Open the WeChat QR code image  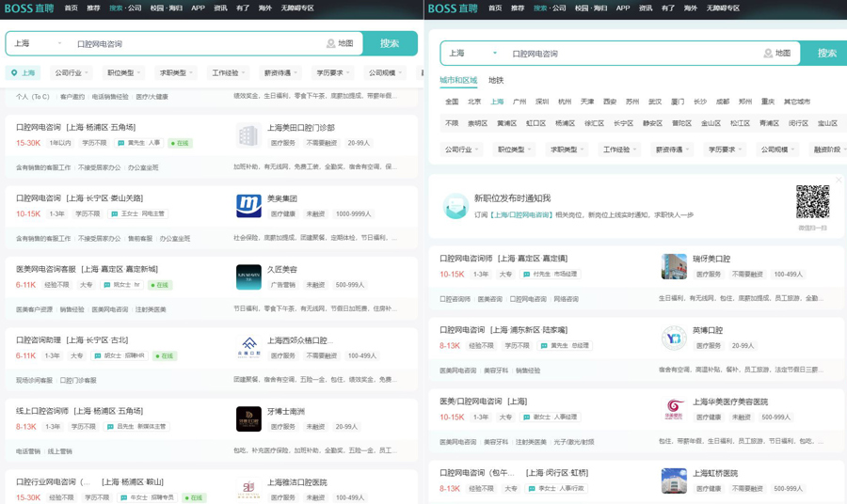(812, 202)
